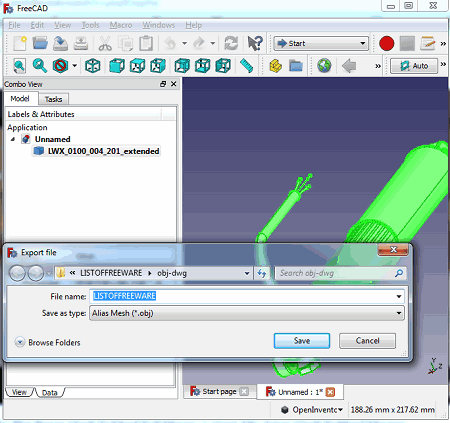Image resolution: width=450 pixels, height=423 pixels.
Task: Click the Draw style red circle icon
Action: [x=60, y=66]
